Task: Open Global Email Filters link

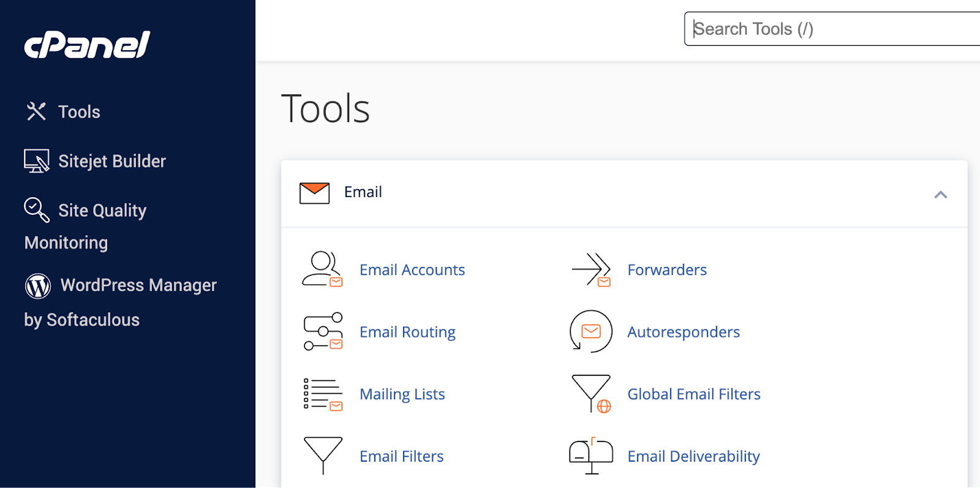Action: pyautogui.click(x=694, y=394)
